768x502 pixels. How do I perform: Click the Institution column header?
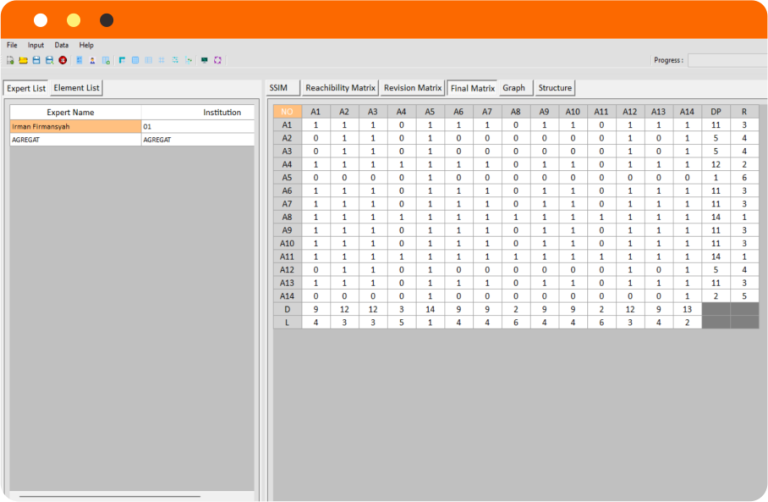coord(198,112)
